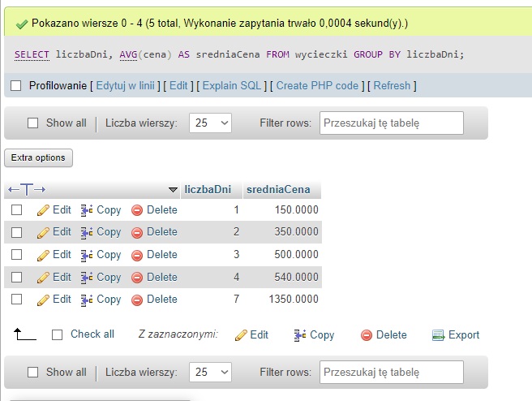Click the top Przeszukaj tę tabelę filter field
Image resolution: width=532 pixels, height=401 pixels.
pos(391,123)
